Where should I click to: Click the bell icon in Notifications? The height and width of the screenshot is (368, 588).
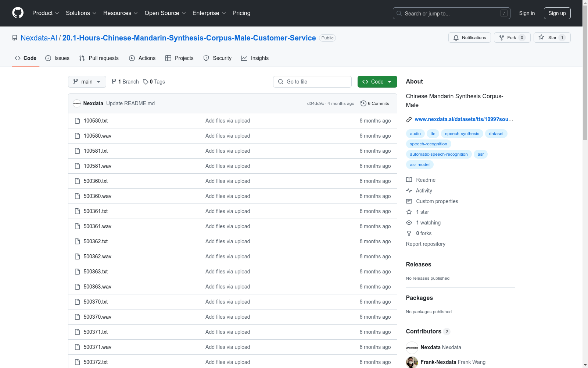pos(456,38)
